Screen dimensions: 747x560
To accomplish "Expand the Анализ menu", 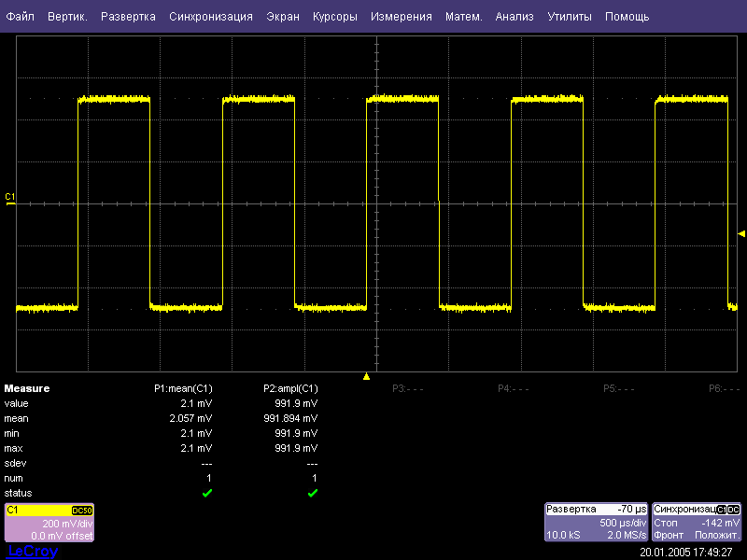I will coord(514,17).
